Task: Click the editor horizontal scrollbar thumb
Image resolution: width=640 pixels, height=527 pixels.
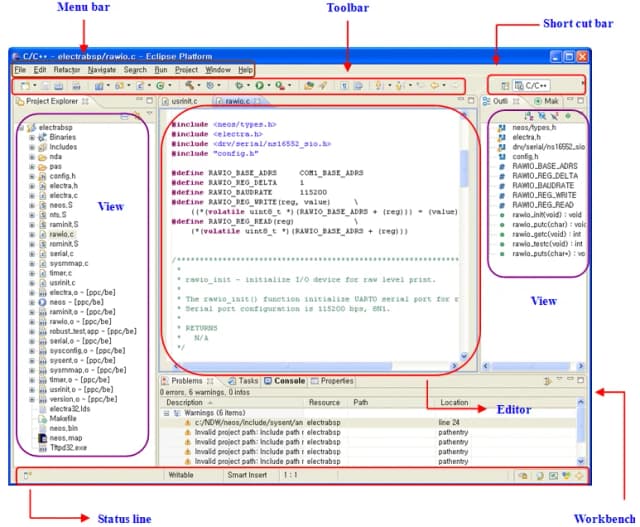Action: [x=287, y=366]
